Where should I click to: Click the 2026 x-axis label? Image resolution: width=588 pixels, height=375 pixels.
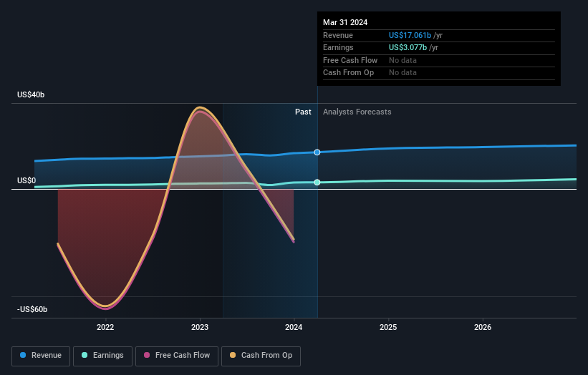pyautogui.click(x=483, y=327)
